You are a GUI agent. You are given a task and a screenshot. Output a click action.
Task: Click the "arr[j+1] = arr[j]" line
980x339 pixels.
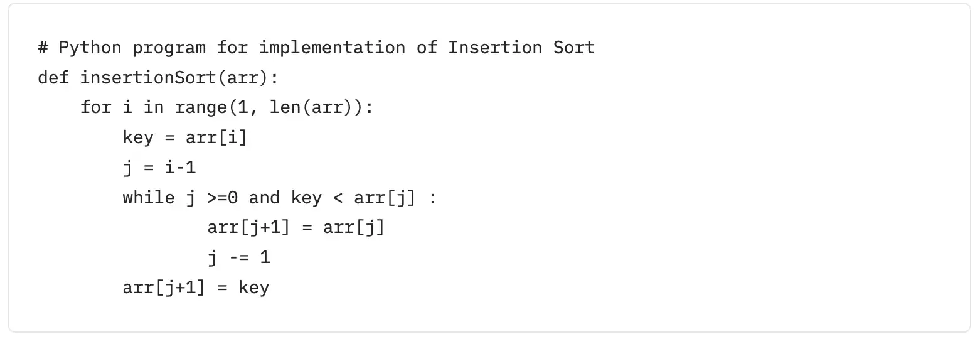(296, 228)
